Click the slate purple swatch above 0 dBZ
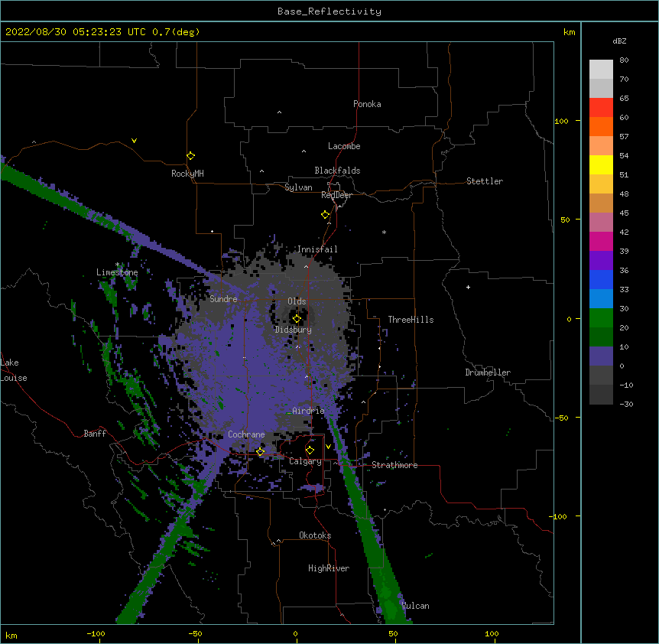659x644 pixels. tap(601, 356)
